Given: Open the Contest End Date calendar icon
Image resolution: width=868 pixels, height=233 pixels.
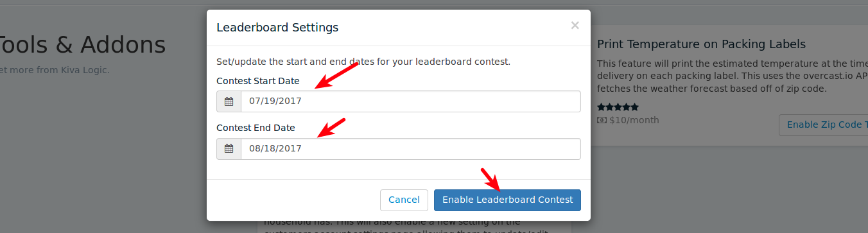Looking at the screenshot, I should pyautogui.click(x=229, y=149).
